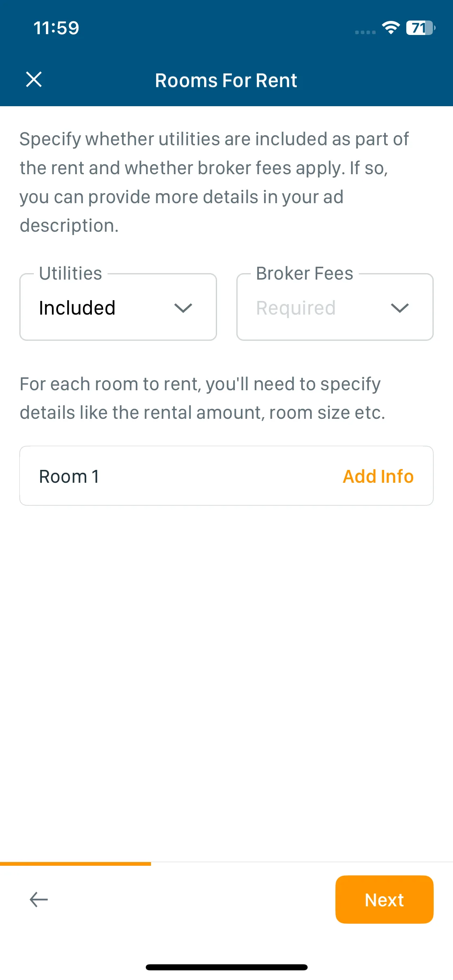The width and height of the screenshot is (453, 980).
Task: Click the orange progress bar
Action: point(75,864)
